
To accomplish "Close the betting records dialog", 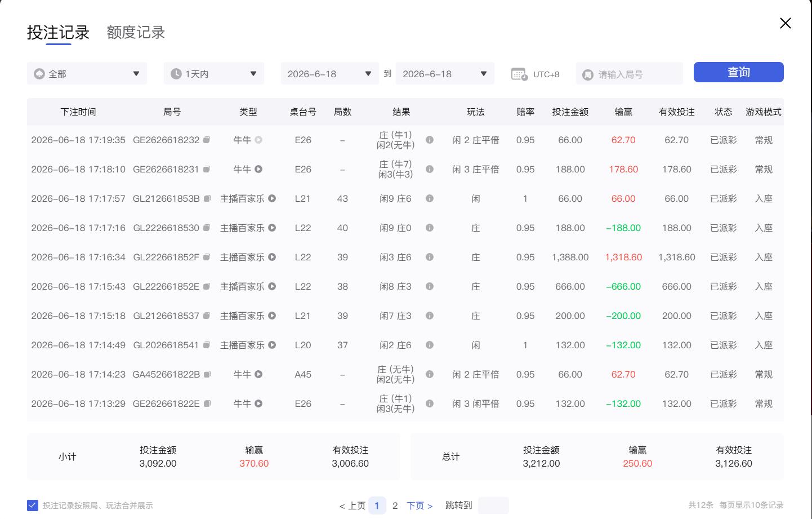I will (x=785, y=23).
